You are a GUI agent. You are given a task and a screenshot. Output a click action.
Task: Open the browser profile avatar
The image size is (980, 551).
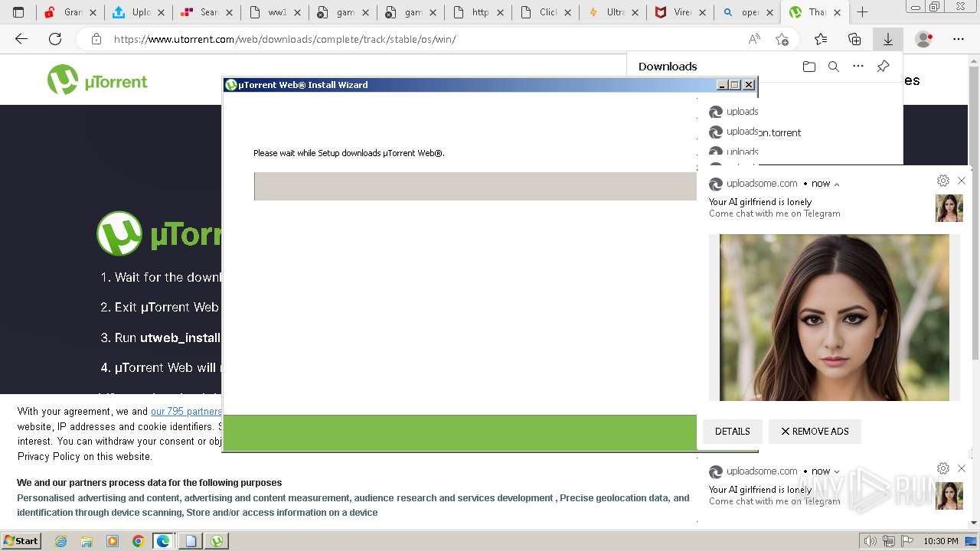coord(924,39)
